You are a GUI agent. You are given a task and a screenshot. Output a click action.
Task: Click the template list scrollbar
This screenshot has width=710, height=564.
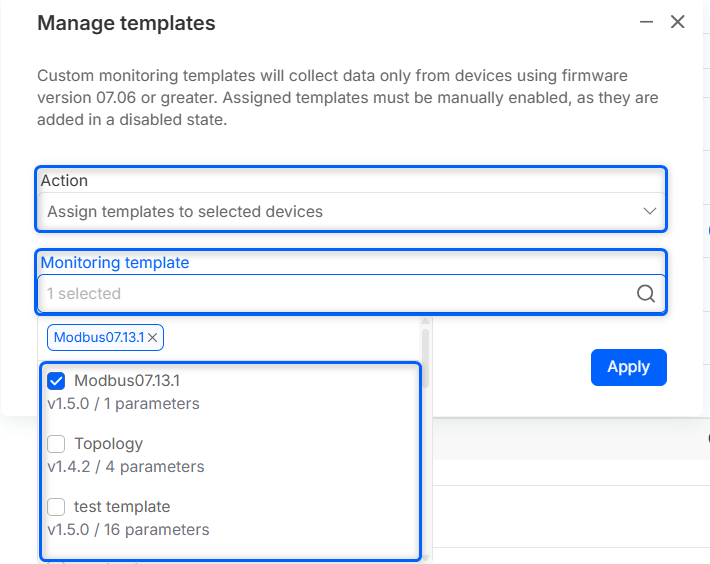coord(426,345)
